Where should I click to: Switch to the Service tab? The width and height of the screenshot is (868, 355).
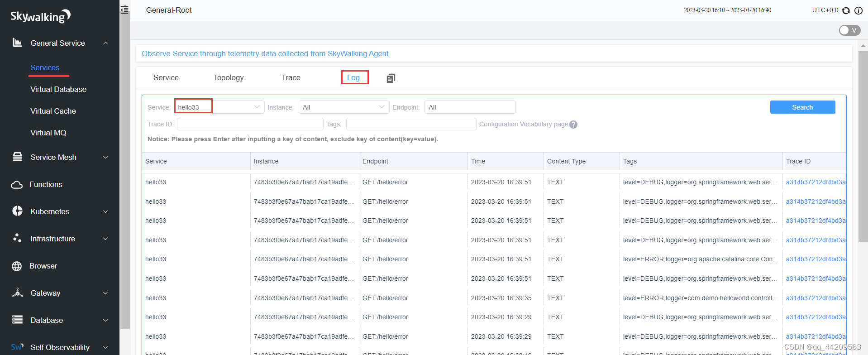click(166, 78)
